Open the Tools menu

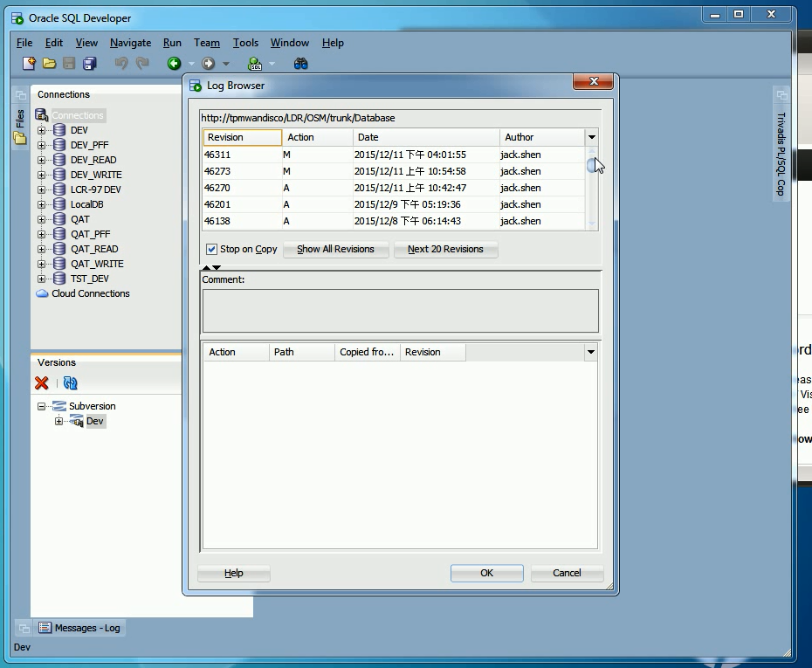(x=245, y=43)
